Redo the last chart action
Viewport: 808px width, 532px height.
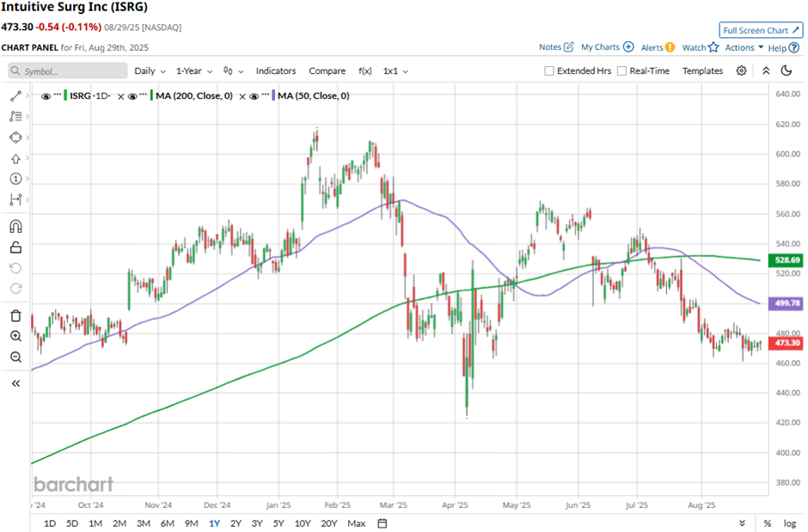[15, 289]
